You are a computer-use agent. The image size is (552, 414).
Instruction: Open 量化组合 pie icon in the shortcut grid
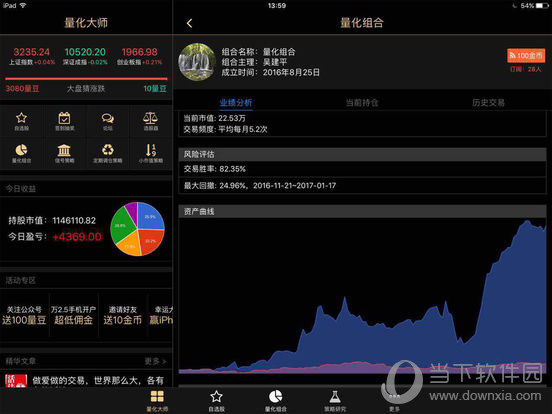click(x=21, y=153)
